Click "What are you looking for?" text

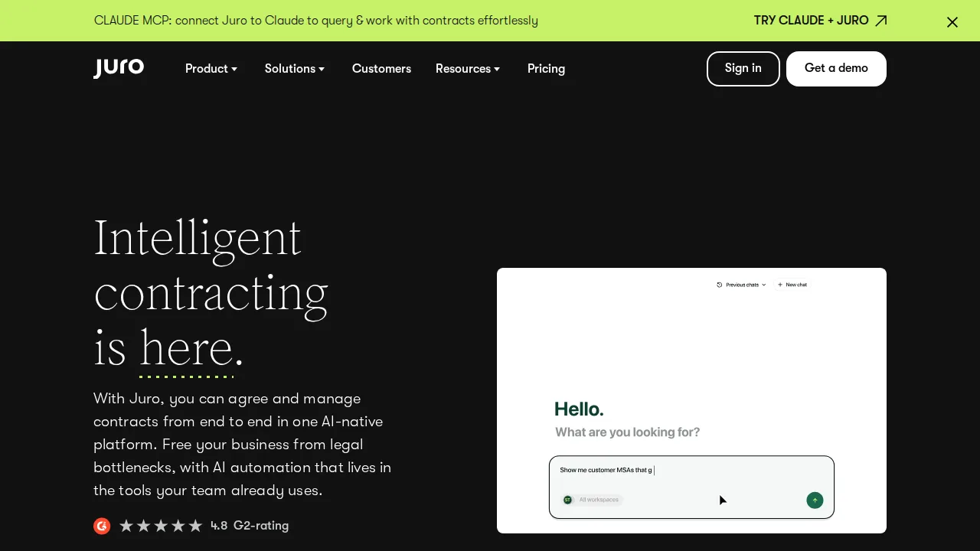coord(627,432)
